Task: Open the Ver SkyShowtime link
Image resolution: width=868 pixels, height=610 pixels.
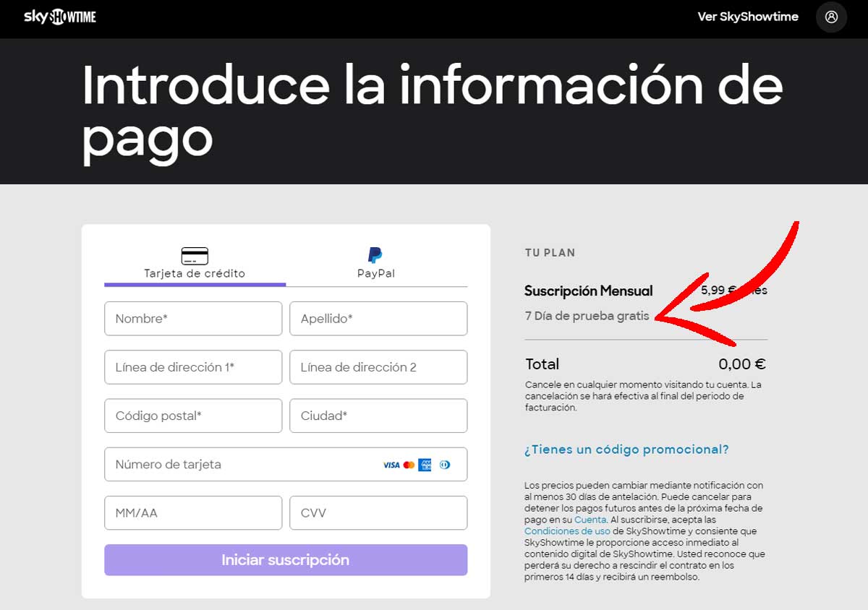Action: [748, 17]
